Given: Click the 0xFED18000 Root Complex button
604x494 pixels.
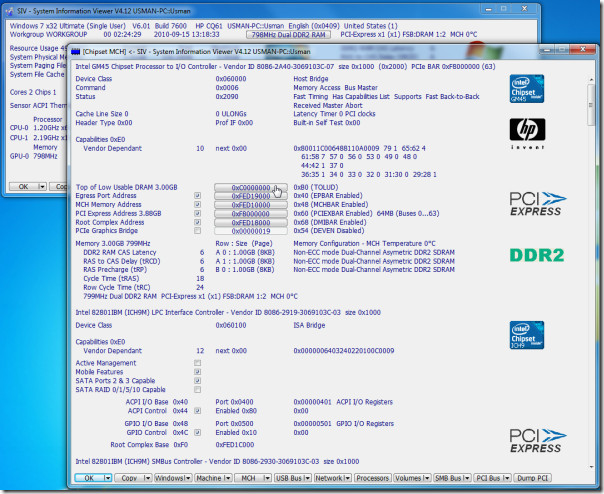Looking at the screenshot, I should [251, 222].
